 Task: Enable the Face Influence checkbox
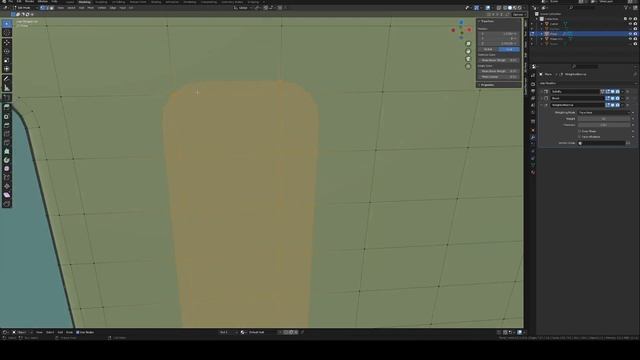click(x=580, y=137)
